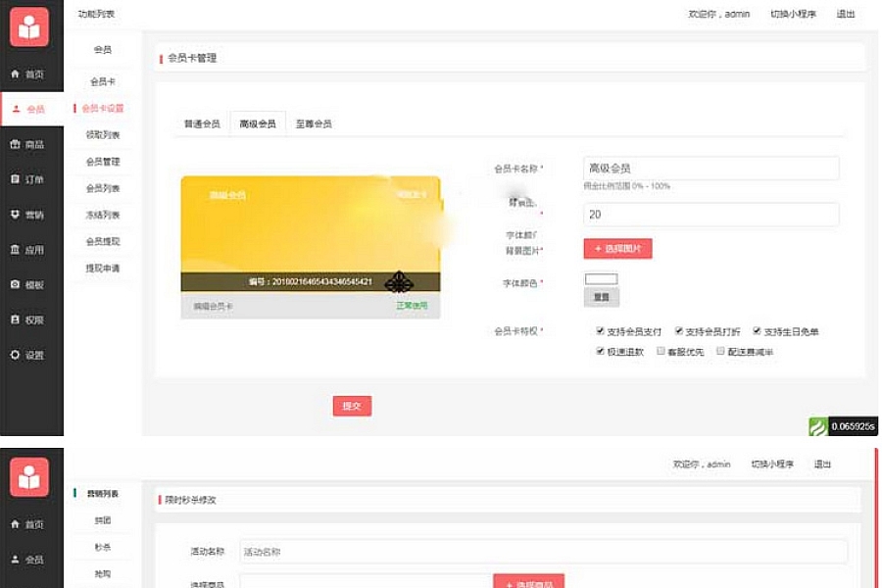
Task: Click the white 会员 person icon beside 秒杀
Action: click(x=15, y=560)
